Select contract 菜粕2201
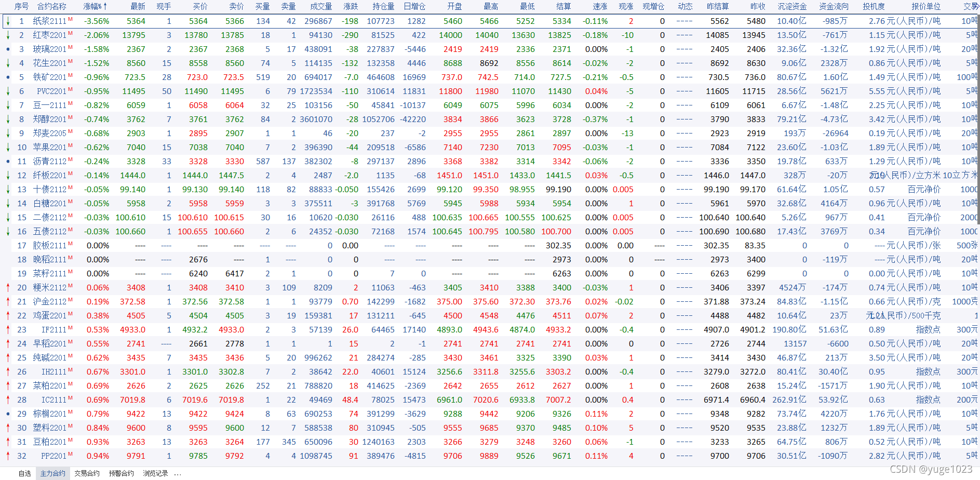 (x=49, y=386)
